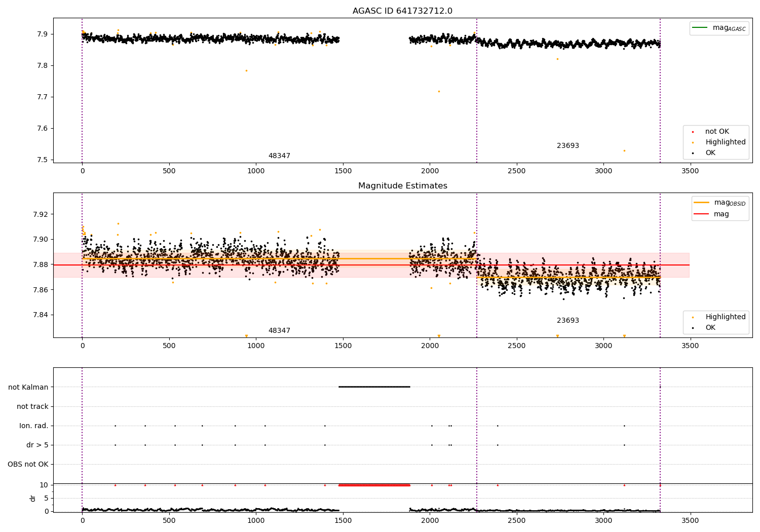
Task: Click the orange outlier near 7.53 in top plot
Action: [x=624, y=150]
